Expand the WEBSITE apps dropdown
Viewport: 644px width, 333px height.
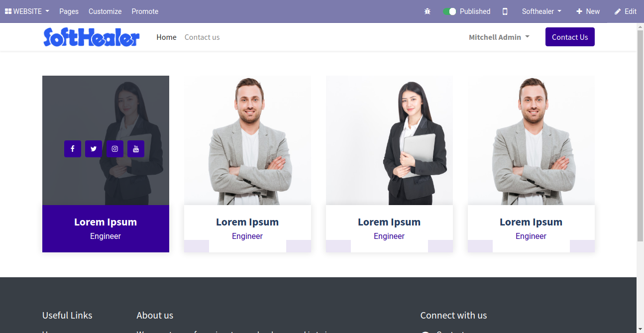coord(27,11)
